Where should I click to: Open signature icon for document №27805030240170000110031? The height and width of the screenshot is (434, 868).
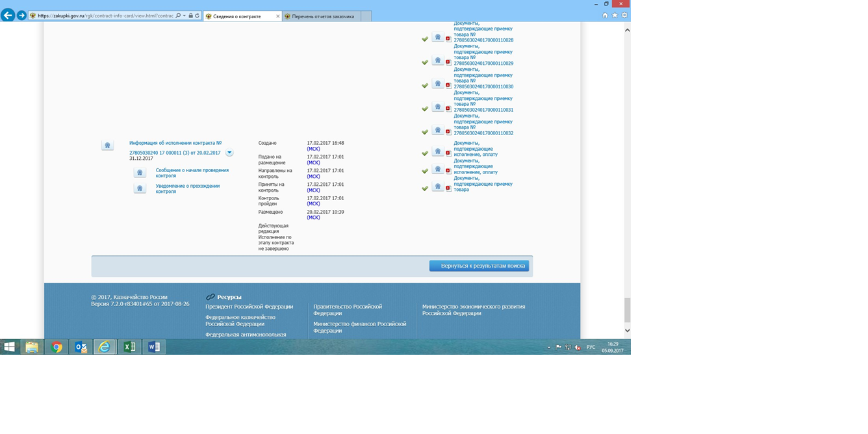(438, 108)
